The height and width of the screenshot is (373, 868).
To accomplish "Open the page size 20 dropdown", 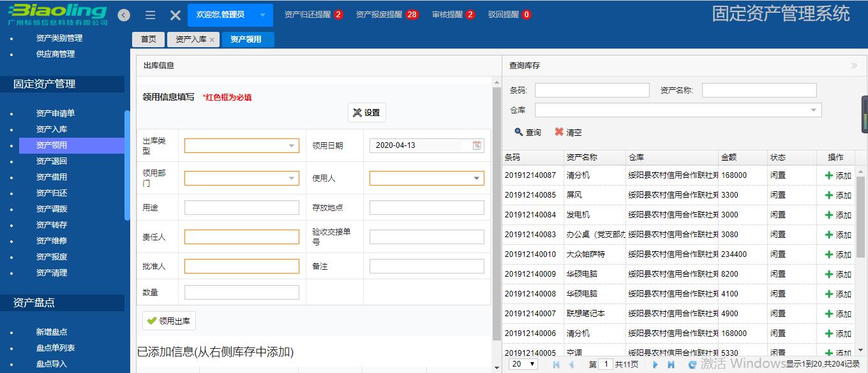I will pyautogui.click(x=525, y=363).
